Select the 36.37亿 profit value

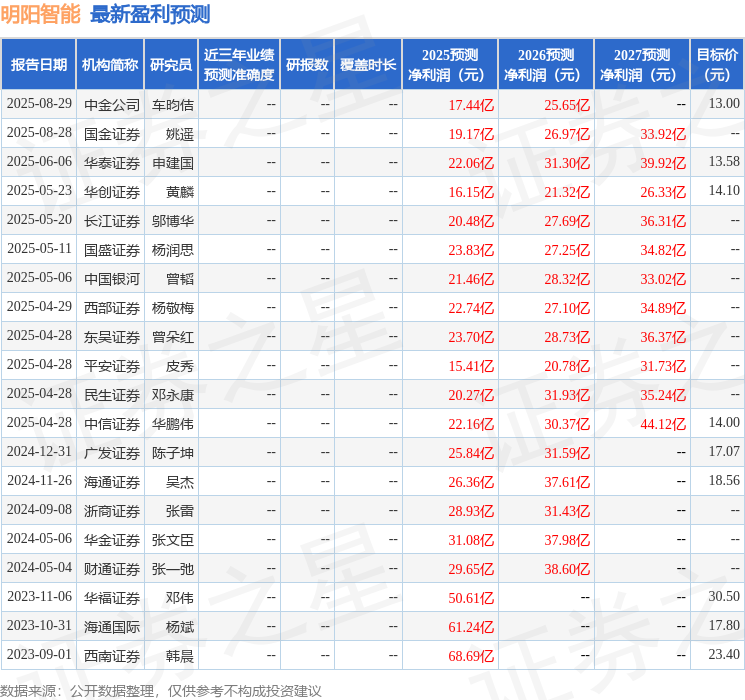point(663,337)
